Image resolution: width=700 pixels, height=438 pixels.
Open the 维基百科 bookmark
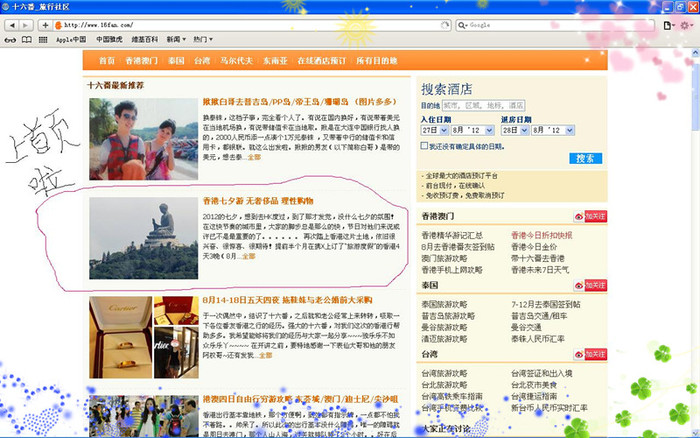pos(145,40)
